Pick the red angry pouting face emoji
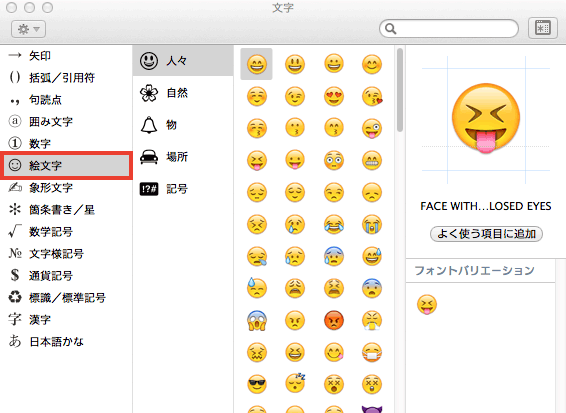This screenshot has width=566, height=413. click(x=334, y=320)
